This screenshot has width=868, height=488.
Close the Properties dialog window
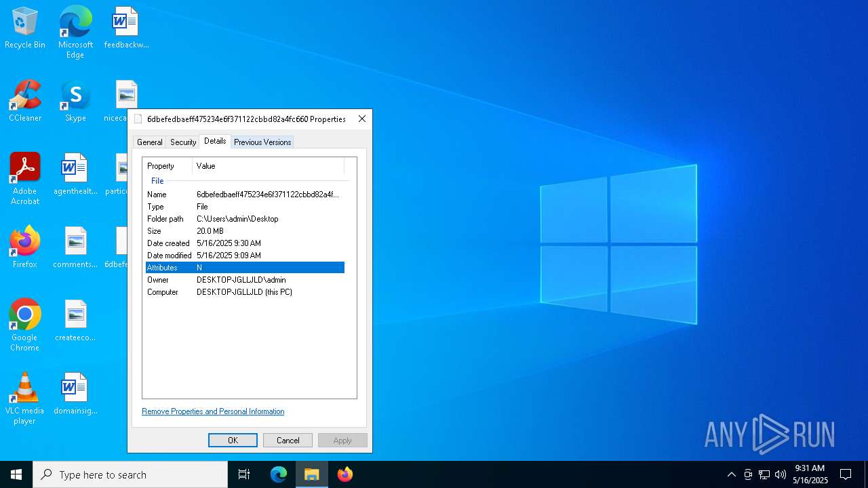362,119
